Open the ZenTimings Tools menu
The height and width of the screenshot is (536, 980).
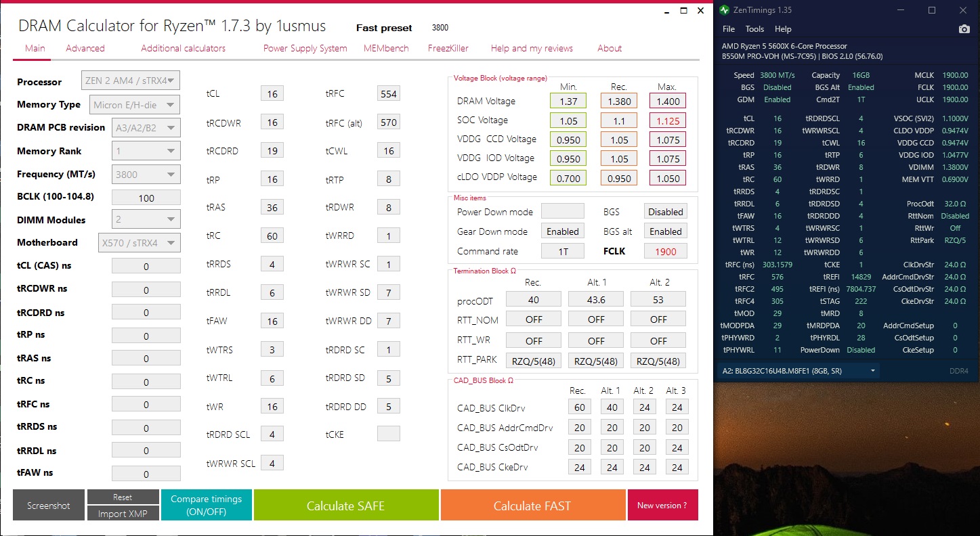click(x=754, y=29)
